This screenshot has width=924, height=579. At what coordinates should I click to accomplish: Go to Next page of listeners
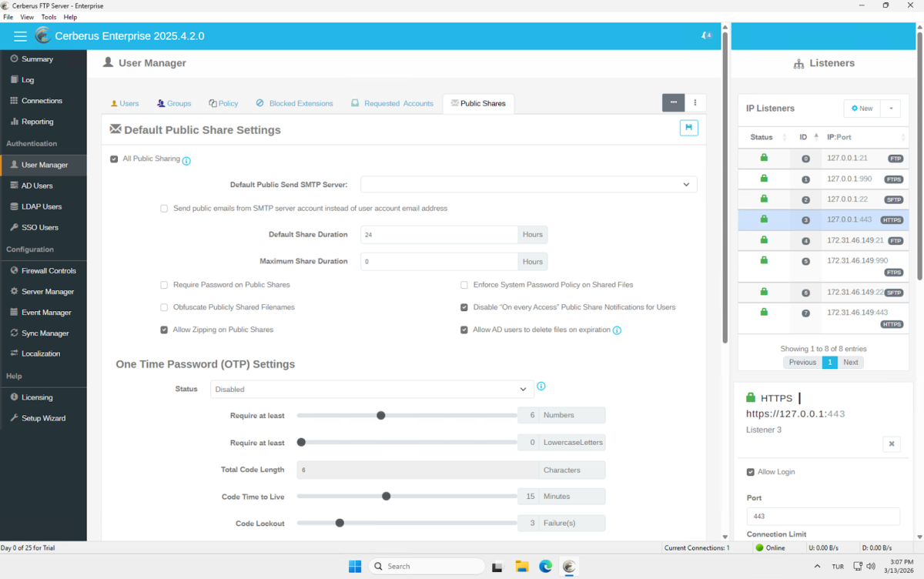tap(850, 362)
